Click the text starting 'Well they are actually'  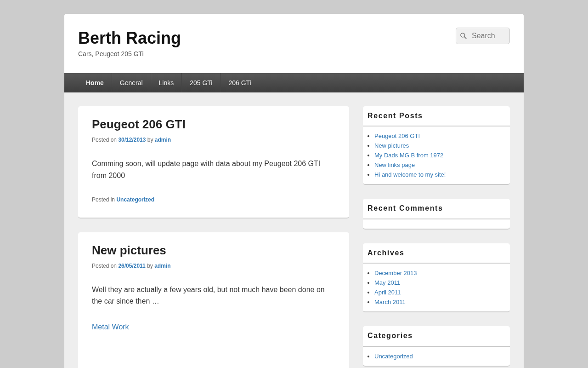coord(208,295)
